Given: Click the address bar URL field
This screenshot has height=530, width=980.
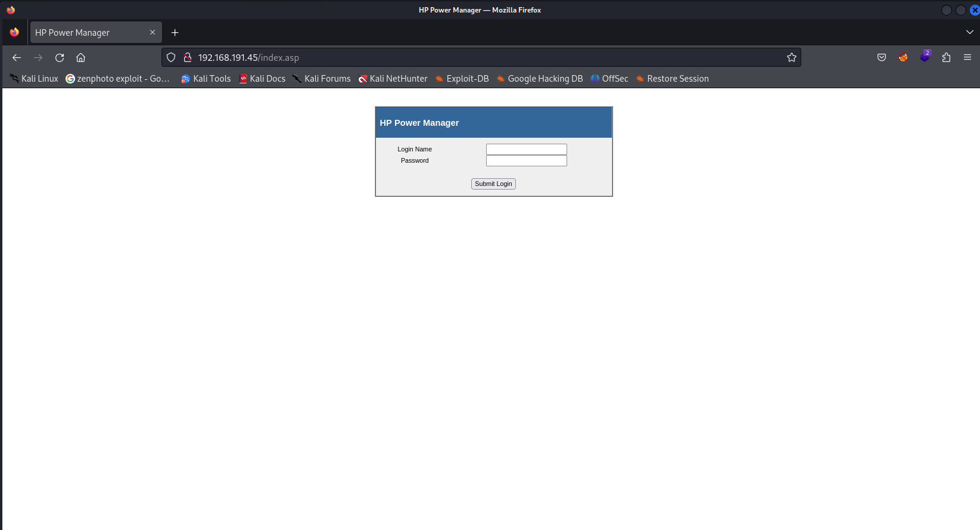Looking at the screenshot, I should pyautogui.click(x=477, y=58).
